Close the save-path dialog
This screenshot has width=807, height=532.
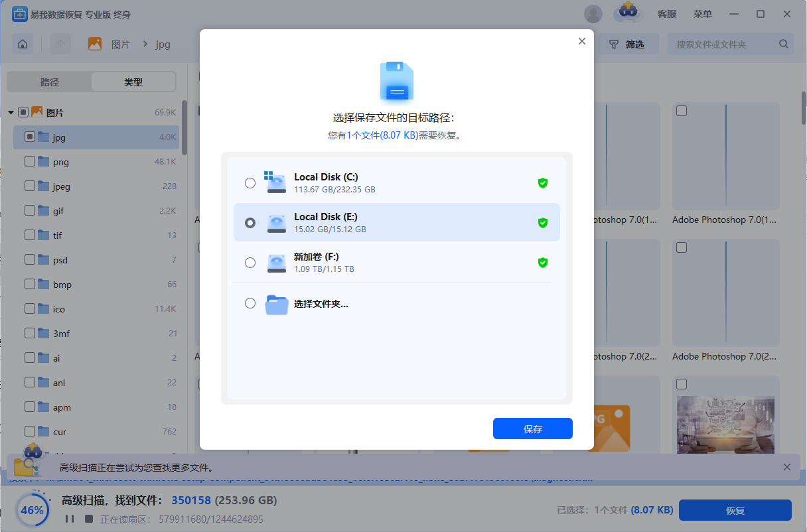[582, 41]
